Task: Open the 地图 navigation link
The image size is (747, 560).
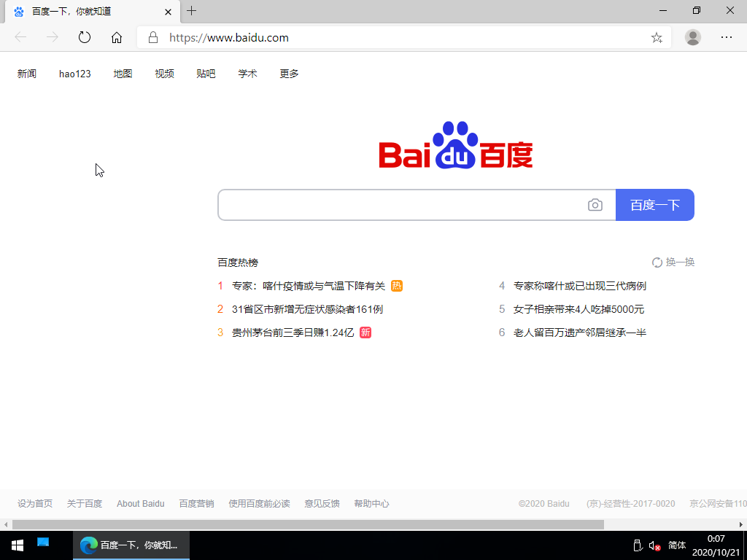Action: coord(123,74)
